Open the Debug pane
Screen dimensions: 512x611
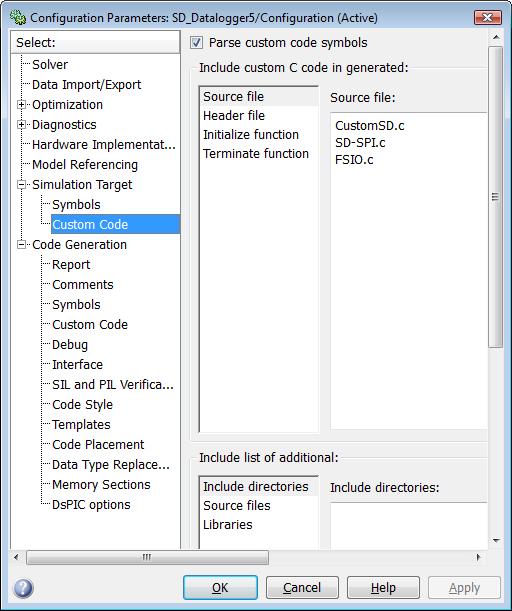70,344
